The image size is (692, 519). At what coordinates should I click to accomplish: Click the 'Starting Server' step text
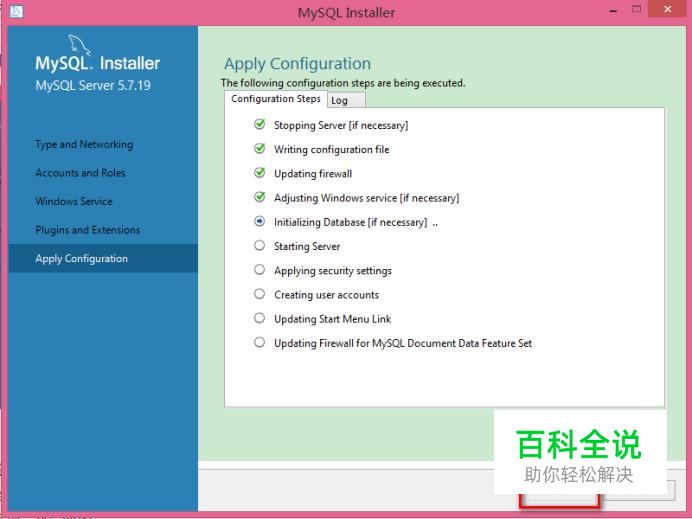click(x=307, y=246)
